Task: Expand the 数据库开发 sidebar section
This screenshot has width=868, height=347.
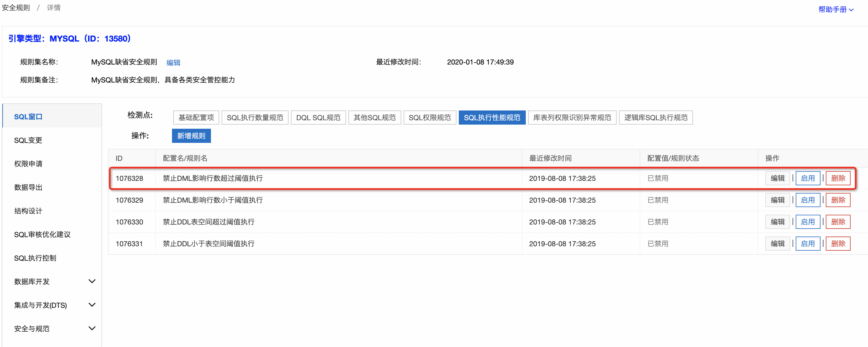Action: pyautogui.click(x=92, y=281)
